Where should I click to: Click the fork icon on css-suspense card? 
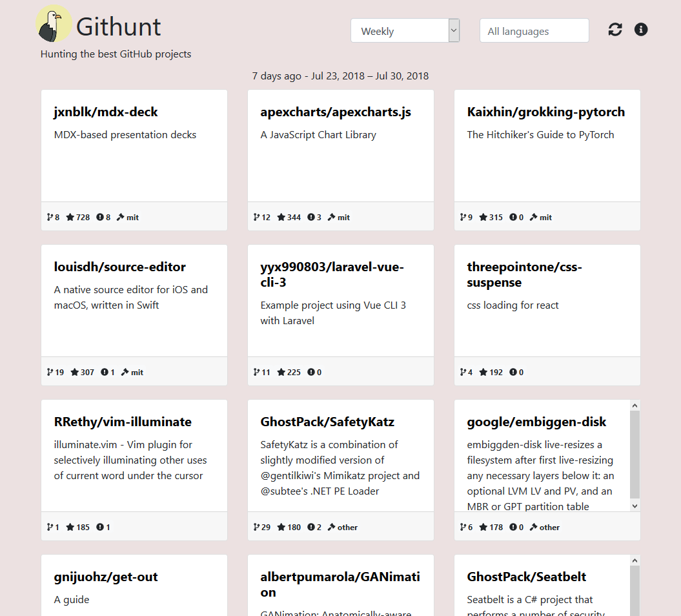(463, 373)
